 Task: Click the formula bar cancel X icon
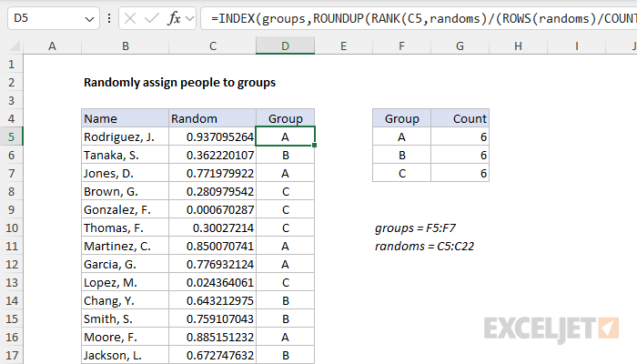(130, 18)
